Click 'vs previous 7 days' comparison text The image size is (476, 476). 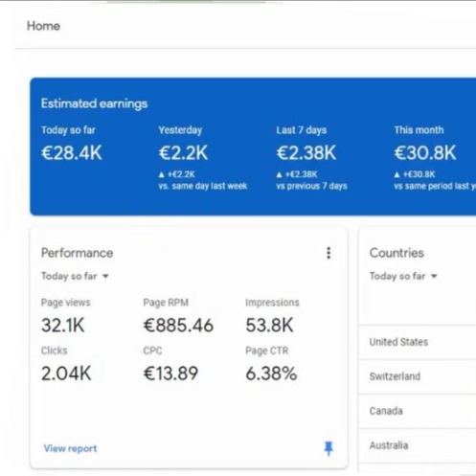[x=311, y=186]
